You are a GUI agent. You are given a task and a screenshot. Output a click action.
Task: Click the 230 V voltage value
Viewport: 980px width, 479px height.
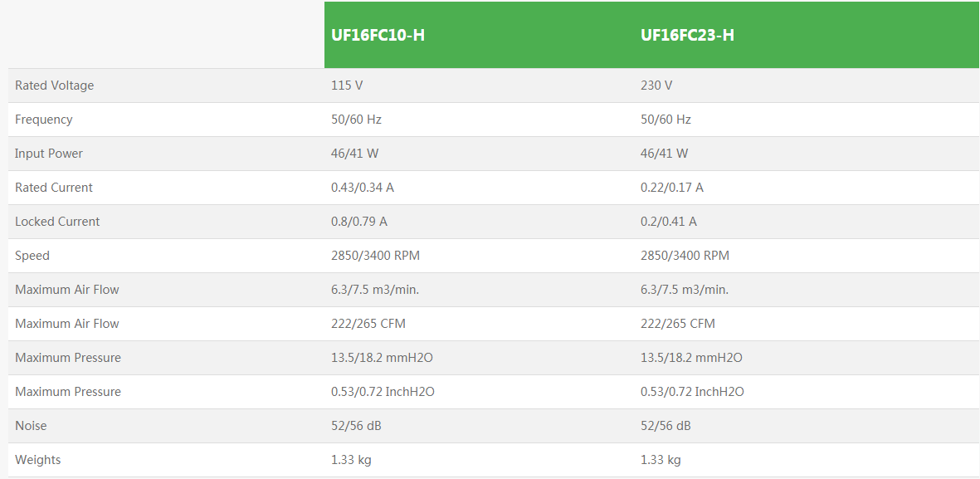coord(656,86)
